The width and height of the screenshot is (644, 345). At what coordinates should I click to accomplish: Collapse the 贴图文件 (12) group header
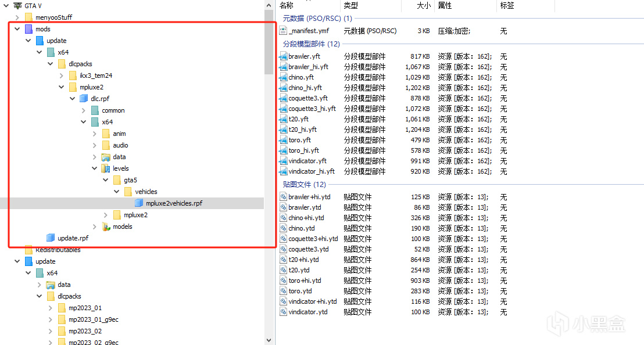pos(305,185)
